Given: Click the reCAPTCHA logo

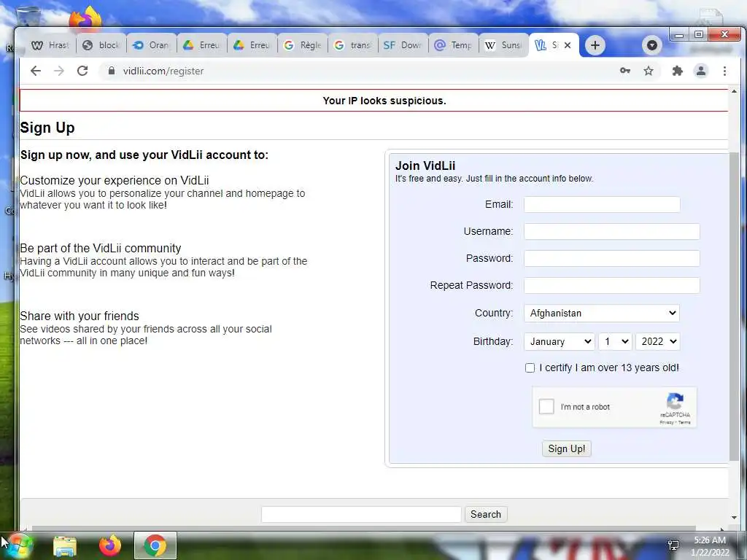Looking at the screenshot, I should coord(675,401).
